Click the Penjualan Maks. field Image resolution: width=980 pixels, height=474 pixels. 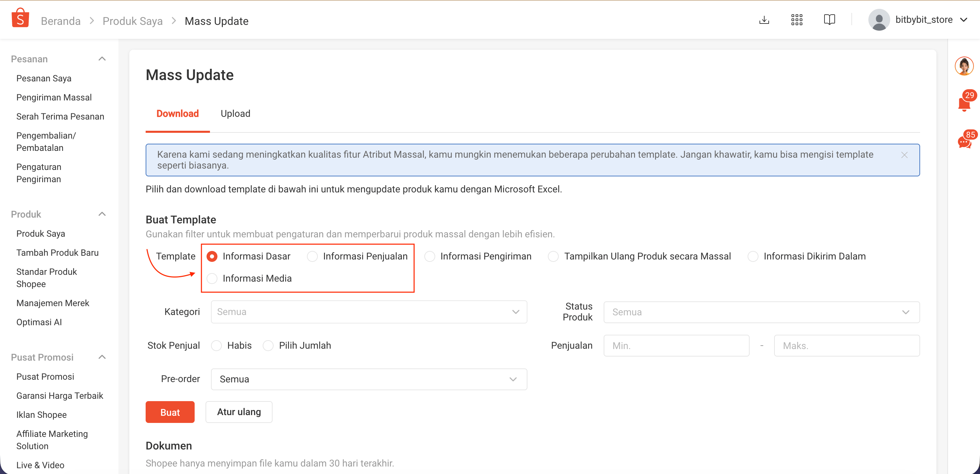click(847, 346)
